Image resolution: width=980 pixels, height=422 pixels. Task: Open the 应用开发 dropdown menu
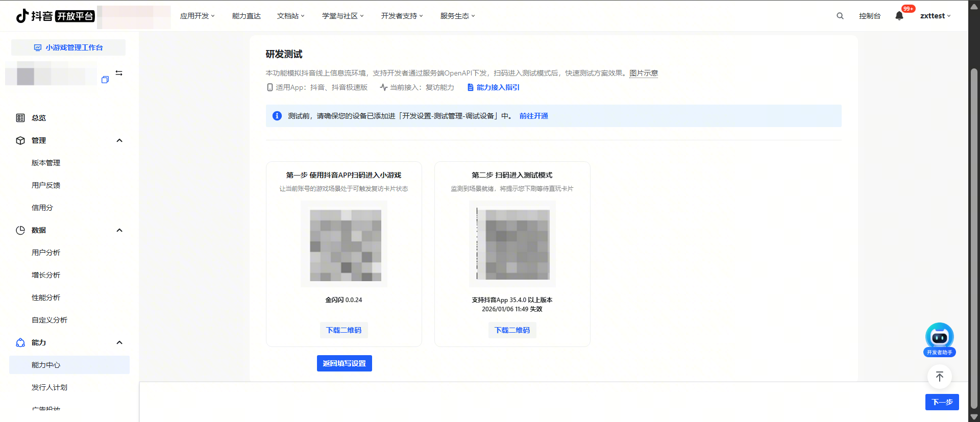point(197,16)
